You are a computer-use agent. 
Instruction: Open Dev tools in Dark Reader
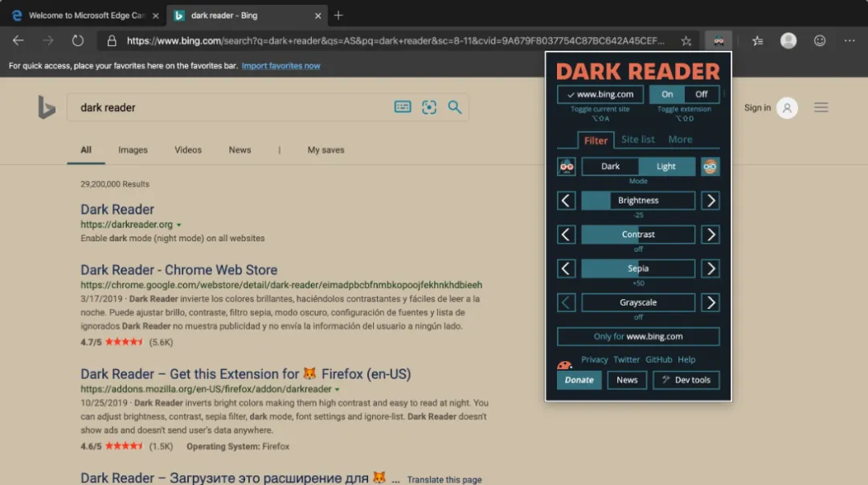686,380
